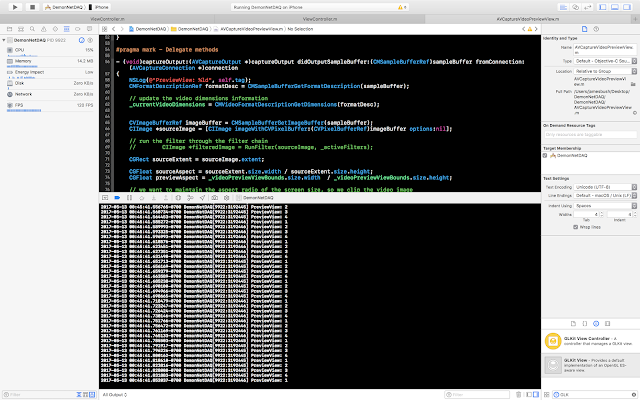This screenshot has height=400, width=640.
Task: Show the File inspector
Action: [584, 29]
